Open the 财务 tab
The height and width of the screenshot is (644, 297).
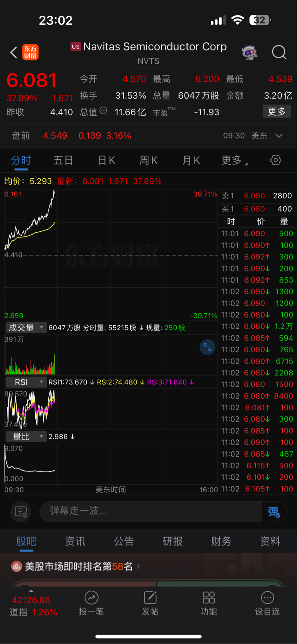(x=221, y=541)
